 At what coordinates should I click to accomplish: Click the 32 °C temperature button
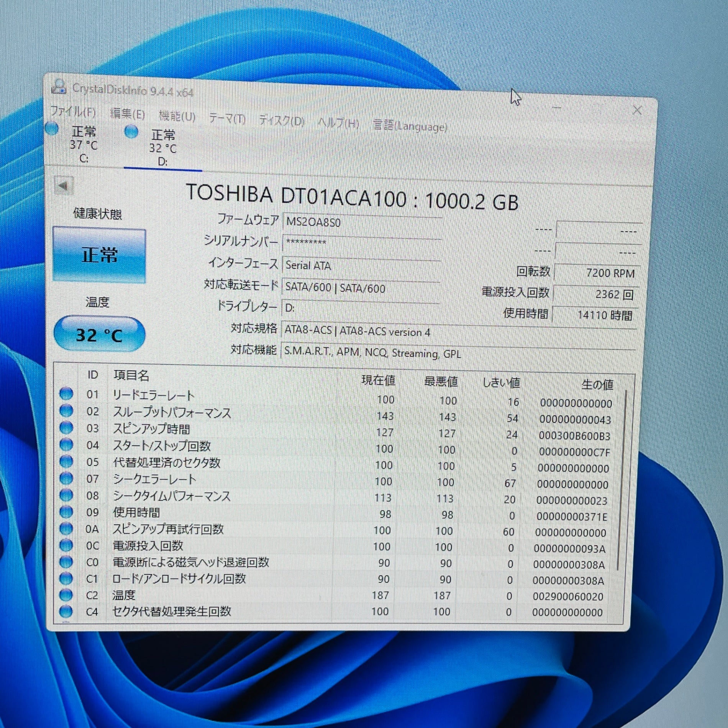point(99,334)
